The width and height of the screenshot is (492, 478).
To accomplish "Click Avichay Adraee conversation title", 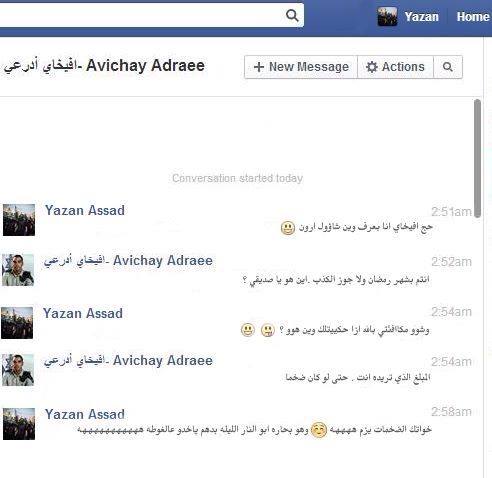I will 104,66.
